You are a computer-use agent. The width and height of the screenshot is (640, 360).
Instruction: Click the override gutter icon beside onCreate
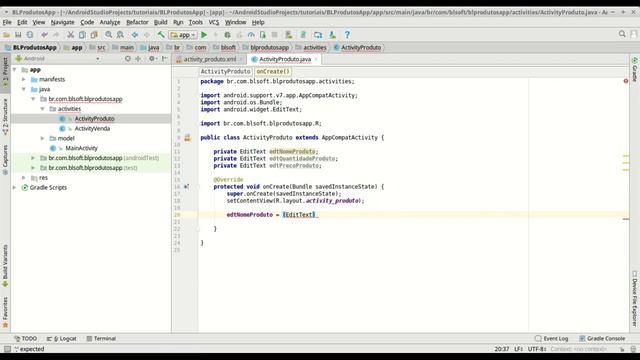(x=186, y=187)
